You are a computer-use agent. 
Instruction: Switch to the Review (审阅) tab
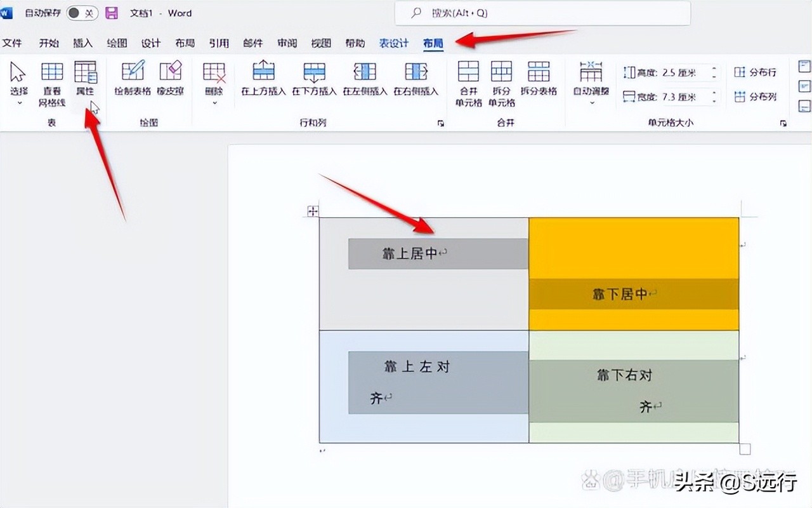(x=287, y=43)
